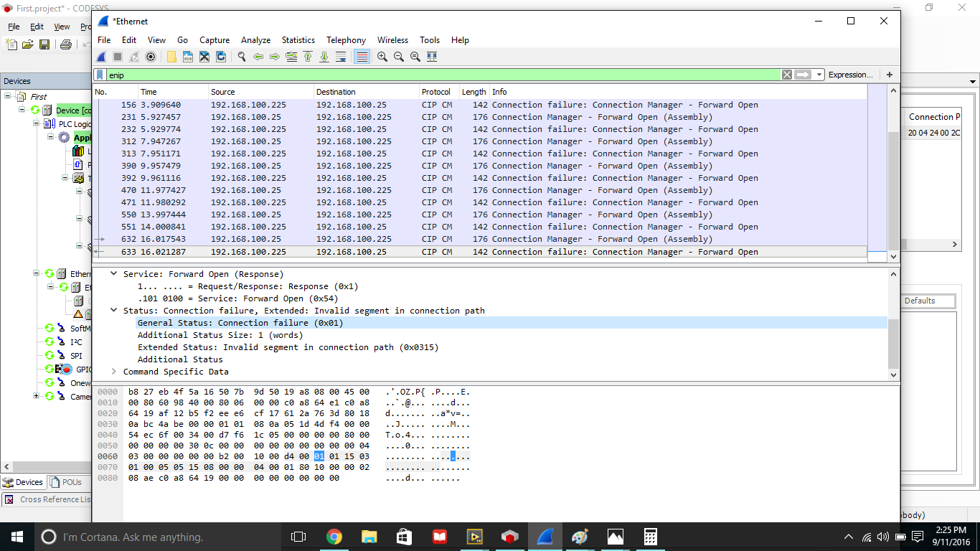Open Calculator from the taskbar
This screenshot has height=551, width=980.
[x=650, y=537]
